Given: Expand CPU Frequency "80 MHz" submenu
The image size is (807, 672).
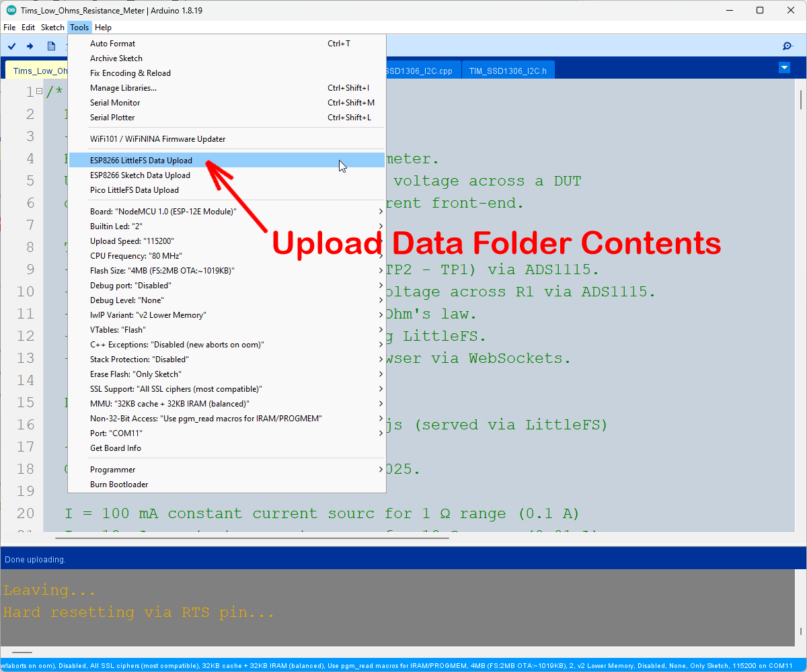Looking at the screenshot, I should [228, 256].
